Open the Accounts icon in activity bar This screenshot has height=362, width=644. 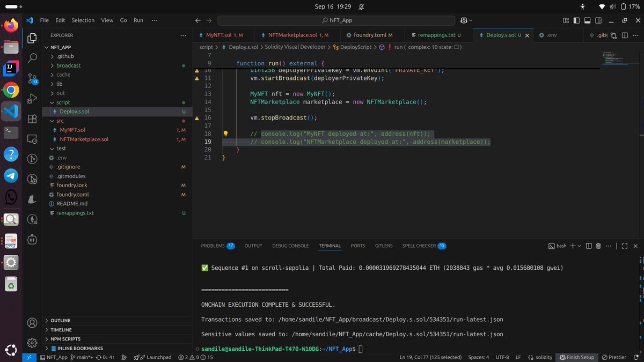(32, 323)
